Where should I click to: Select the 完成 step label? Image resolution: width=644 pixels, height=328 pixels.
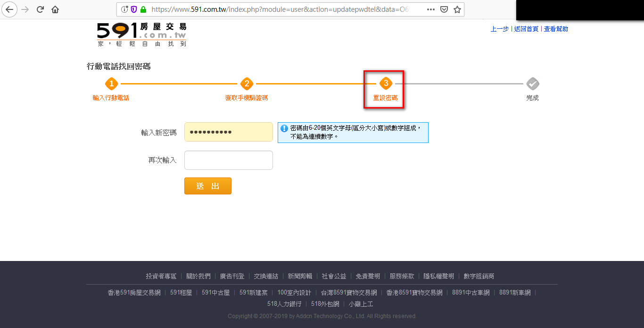tap(532, 98)
